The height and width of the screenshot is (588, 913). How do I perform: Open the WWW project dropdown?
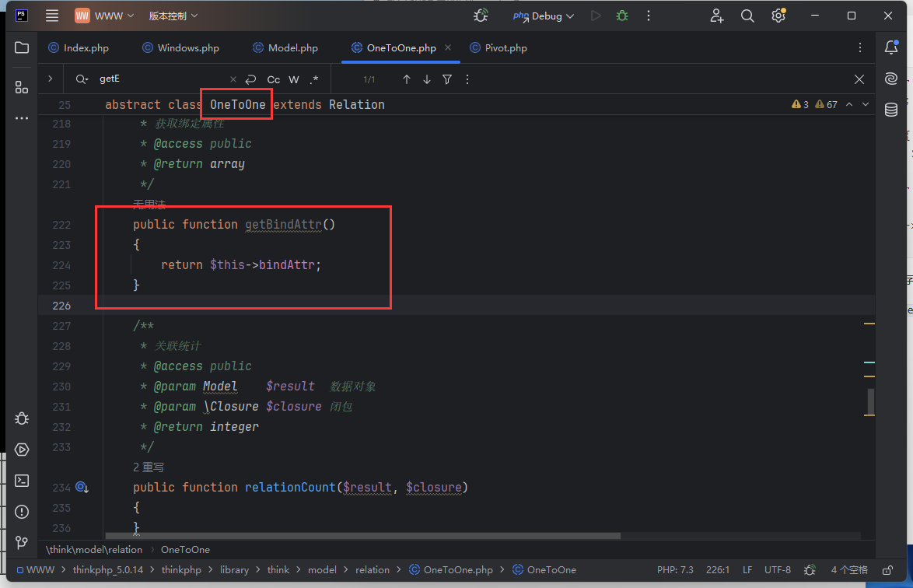coord(105,16)
